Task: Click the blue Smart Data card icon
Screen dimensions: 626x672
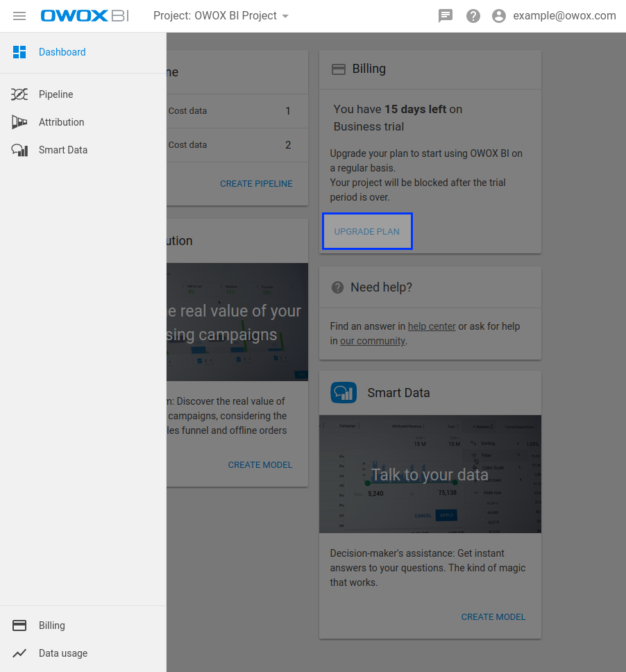Action: pyautogui.click(x=344, y=392)
